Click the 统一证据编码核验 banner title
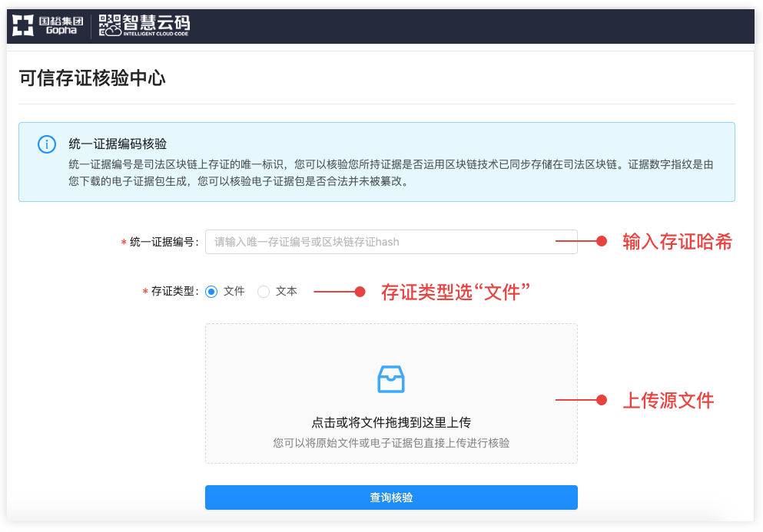 tap(118, 144)
